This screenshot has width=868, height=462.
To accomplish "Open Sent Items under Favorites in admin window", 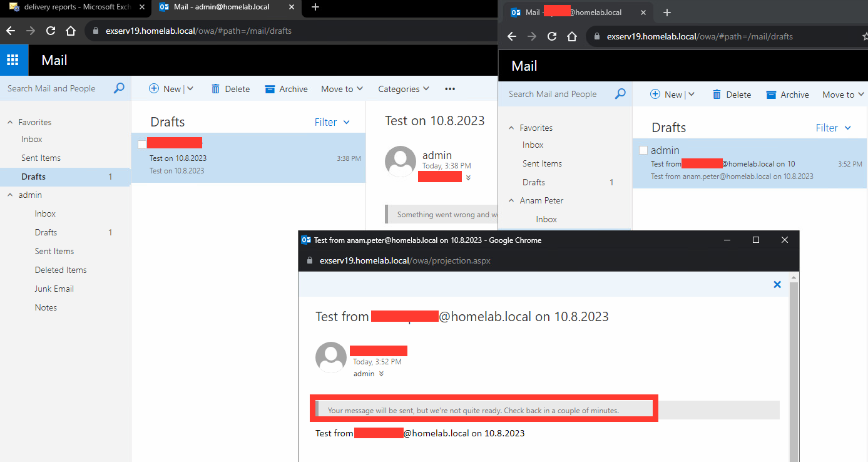I will pos(41,158).
